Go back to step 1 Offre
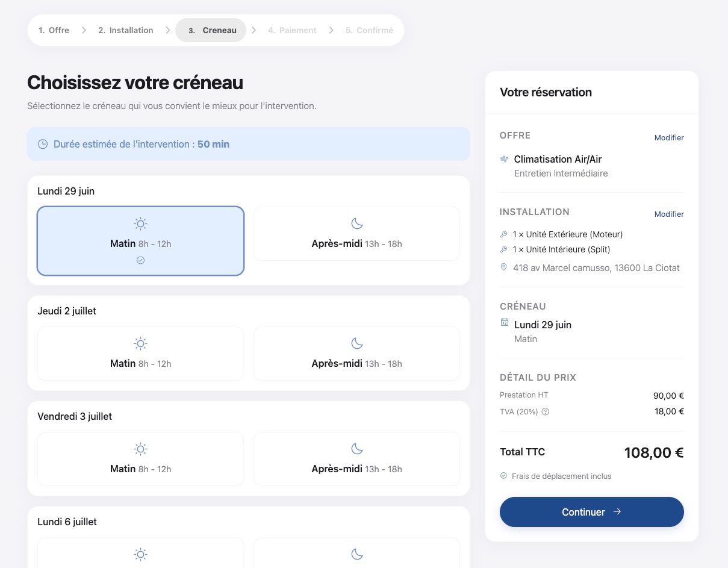The width and height of the screenshot is (728, 568). pos(54,30)
